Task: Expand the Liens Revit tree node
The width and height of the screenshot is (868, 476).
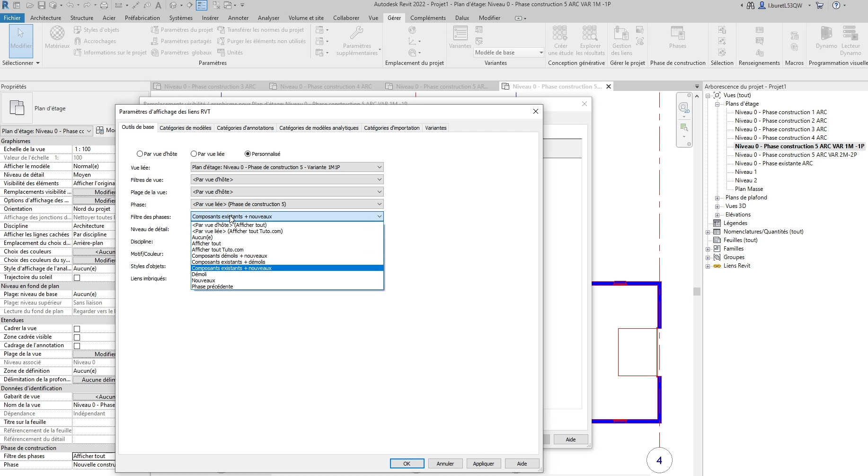Action: [x=708, y=266]
